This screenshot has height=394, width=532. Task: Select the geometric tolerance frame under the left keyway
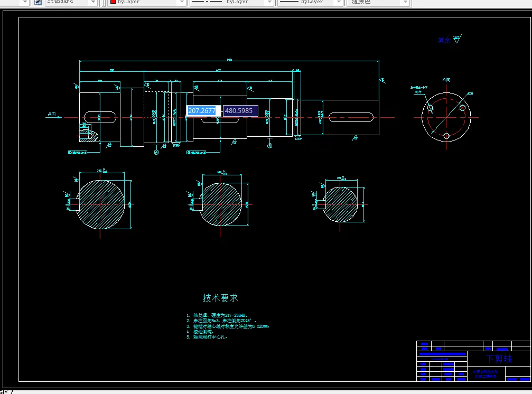tap(77, 153)
